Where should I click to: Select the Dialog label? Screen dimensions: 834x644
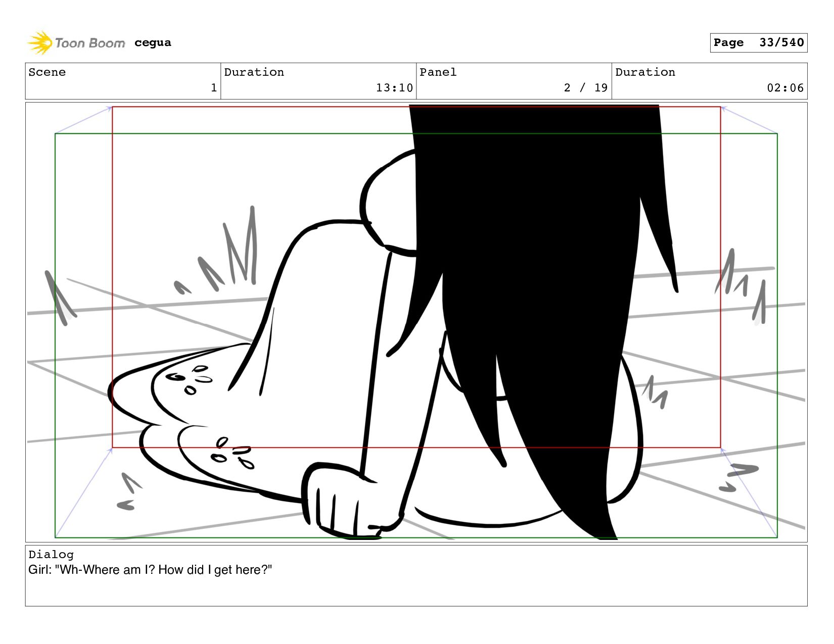pos(51,555)
